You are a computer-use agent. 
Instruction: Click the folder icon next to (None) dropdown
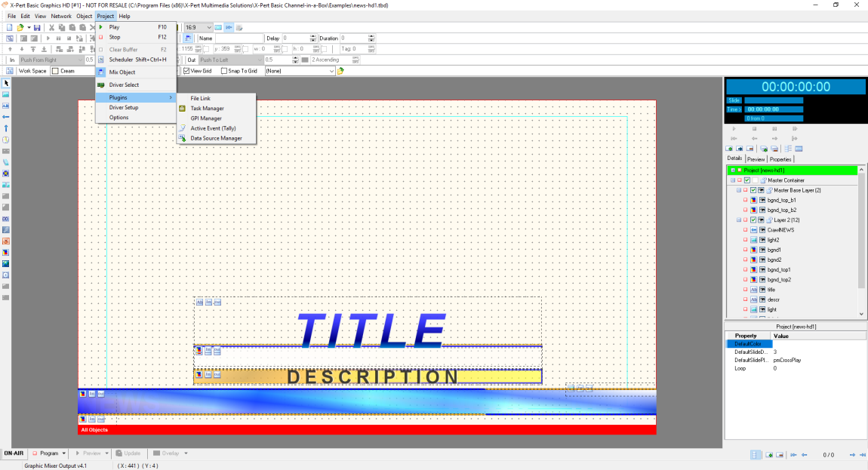click(x=340, y=71)
